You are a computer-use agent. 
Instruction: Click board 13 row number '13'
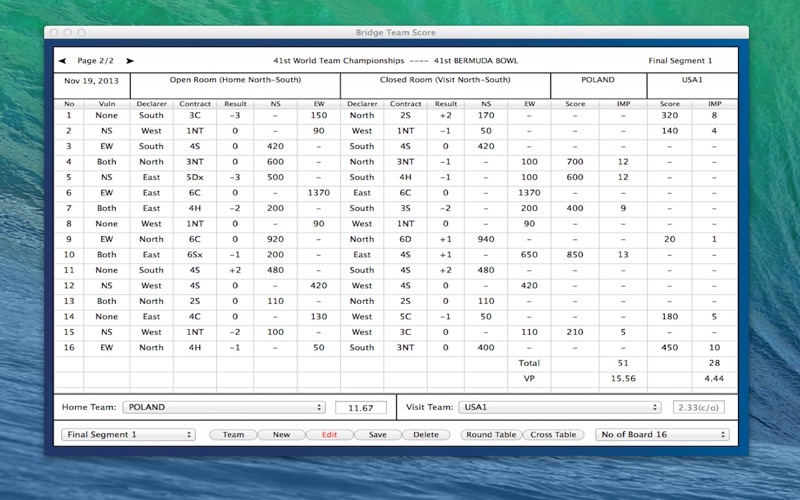[x=69, y=301]
